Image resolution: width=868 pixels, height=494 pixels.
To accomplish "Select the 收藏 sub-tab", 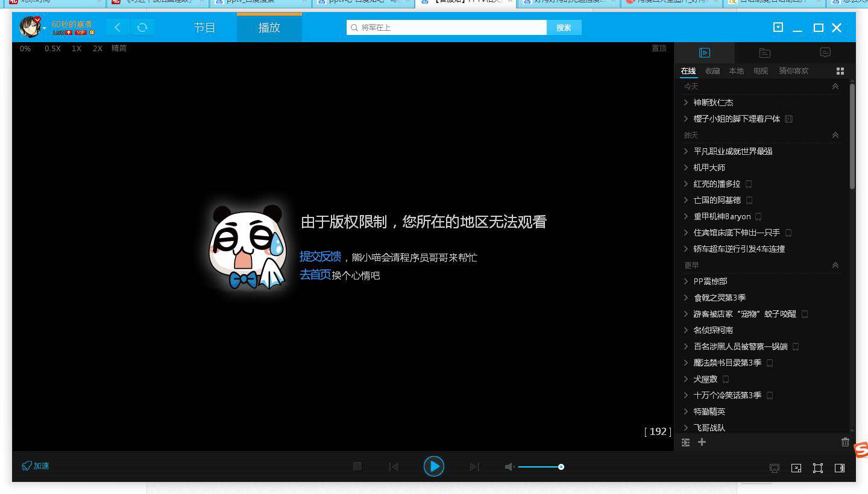I will click(712, 71).
